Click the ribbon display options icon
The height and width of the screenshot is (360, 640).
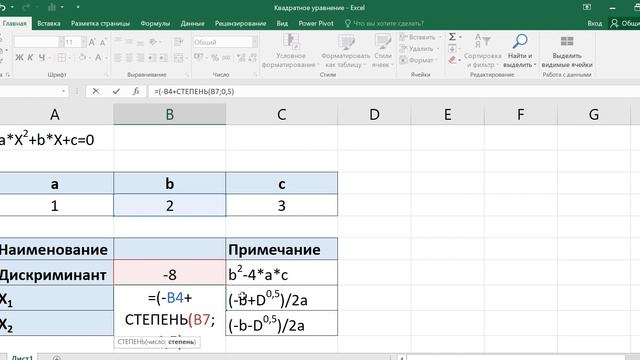pyautogui.click(x=587, y=7)
